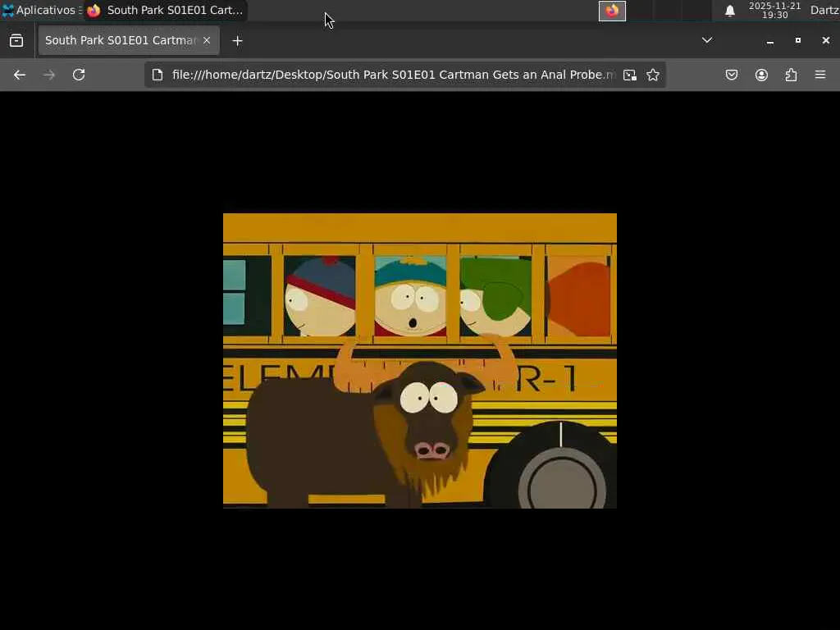The height and width of the screenshot is (630, 840).
Task: Open a new tab with plus button
Action: [237, 41]
